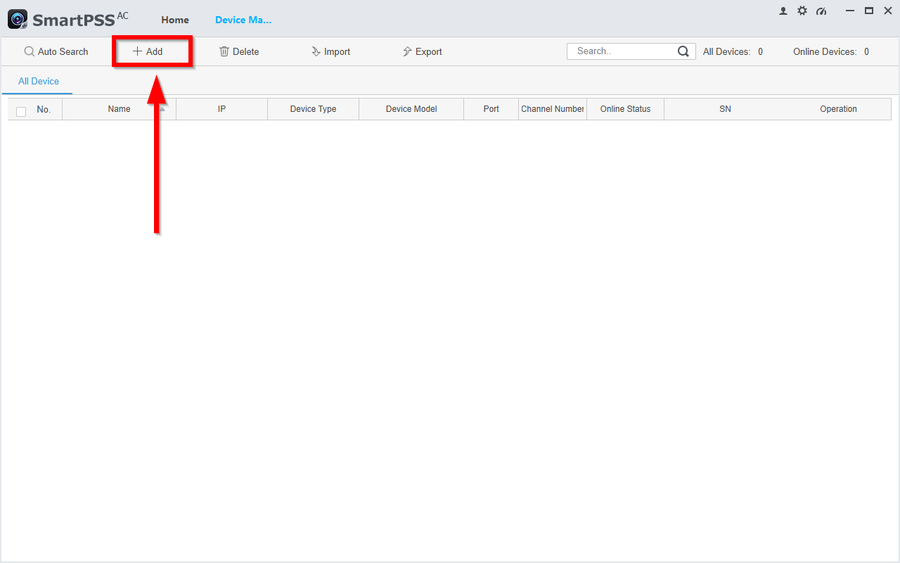Image resolution: width=900 pixels, height=563 pixels.
Task: Click the Export button
Action: (x=422, y=52)
